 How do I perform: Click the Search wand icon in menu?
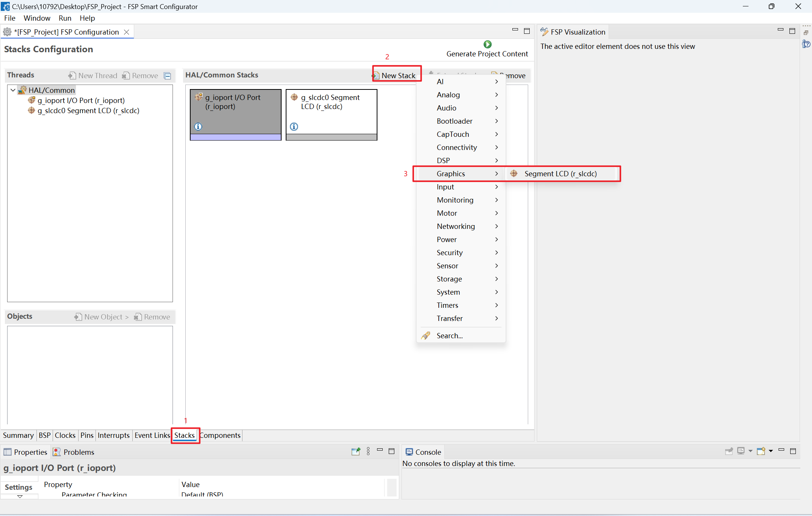(426, 336)
